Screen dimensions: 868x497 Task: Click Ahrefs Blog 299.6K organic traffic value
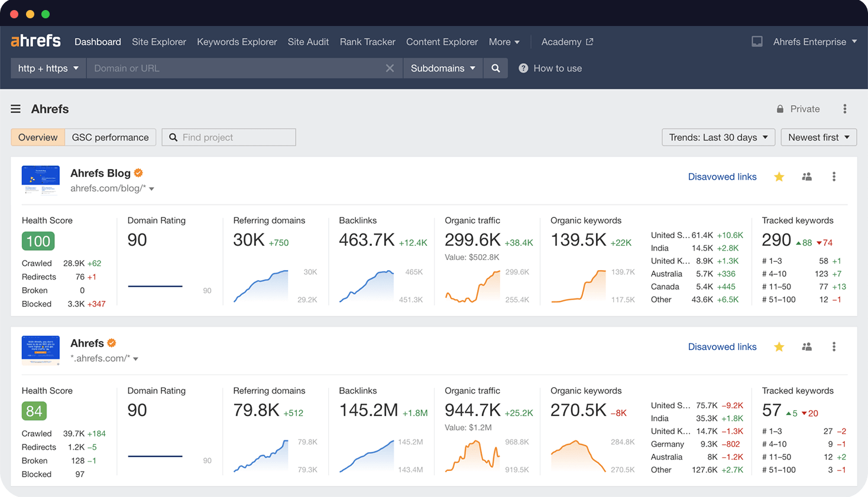click(472, 240)
